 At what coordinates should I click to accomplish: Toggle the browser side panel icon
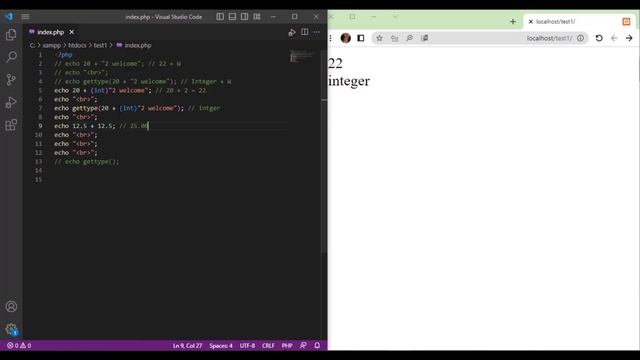pos(361,38)
